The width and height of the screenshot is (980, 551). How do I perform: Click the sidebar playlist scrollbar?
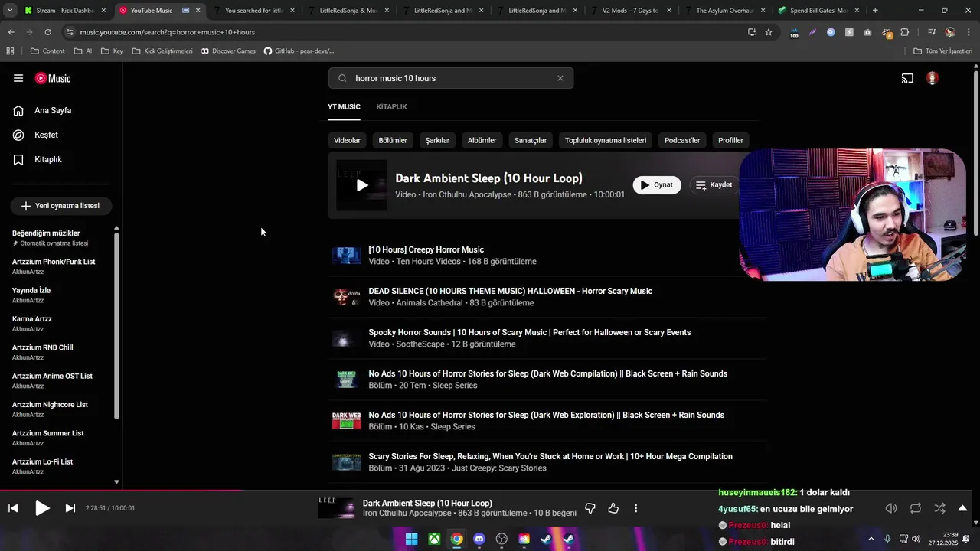(x=116, y=325)
